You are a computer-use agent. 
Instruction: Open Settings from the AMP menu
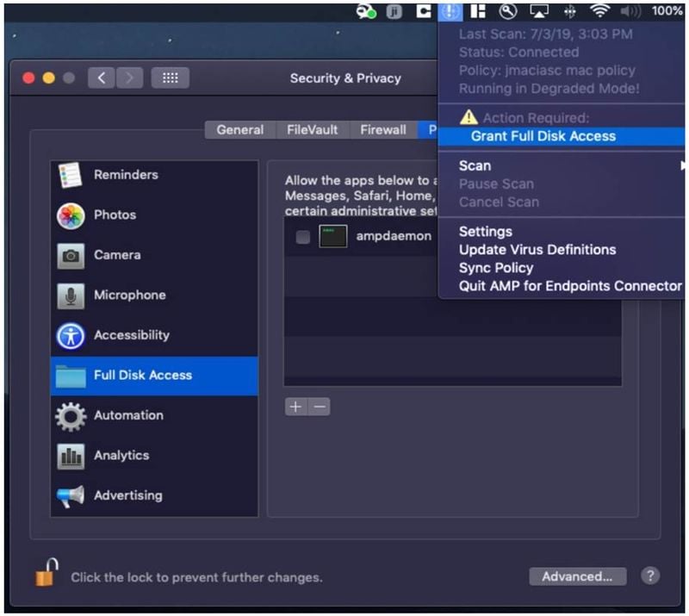[x=562, y=232]
